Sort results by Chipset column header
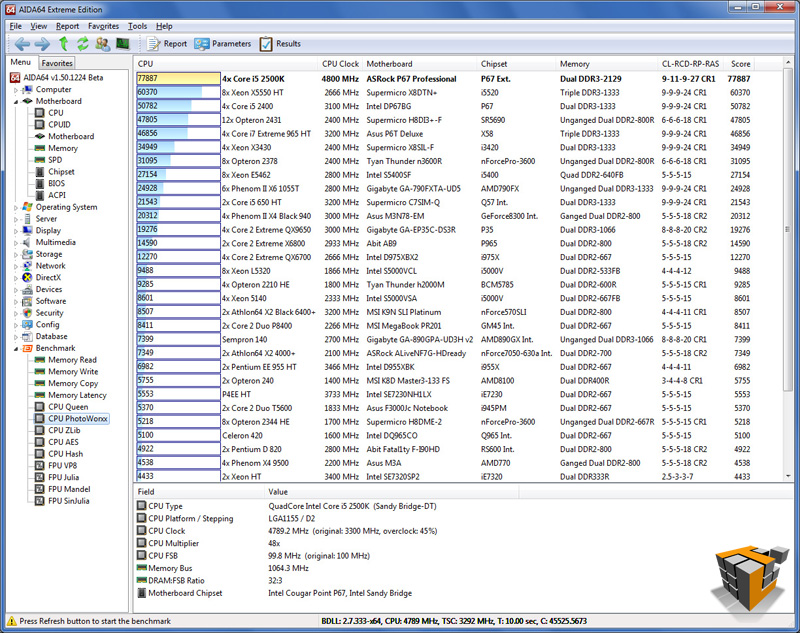 pyautogui.click(x=516, y=64)
